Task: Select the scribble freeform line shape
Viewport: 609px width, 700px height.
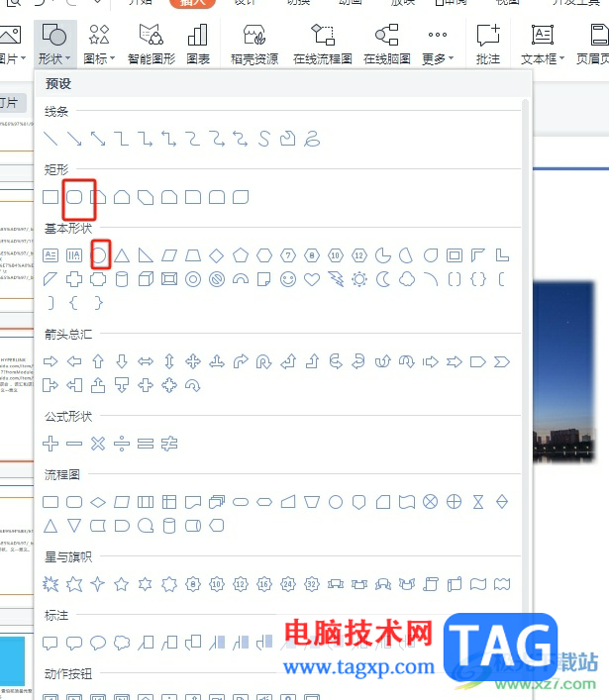Action: click(x=312, y=139)
